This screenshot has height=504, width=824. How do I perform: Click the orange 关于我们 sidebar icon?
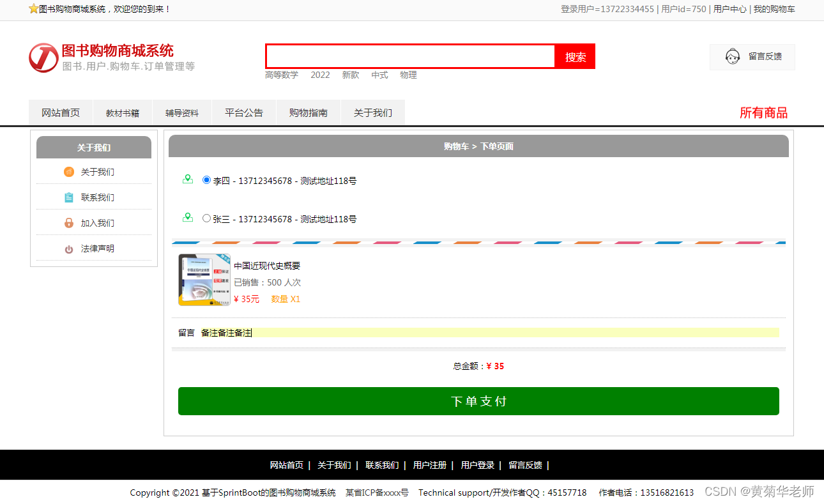69,172
